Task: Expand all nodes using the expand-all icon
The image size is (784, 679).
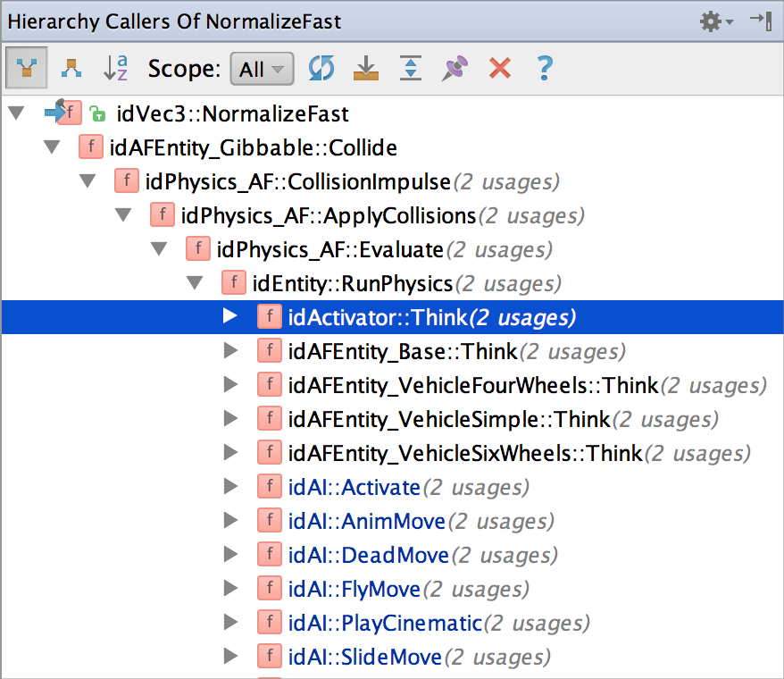Action: point(410,68)
